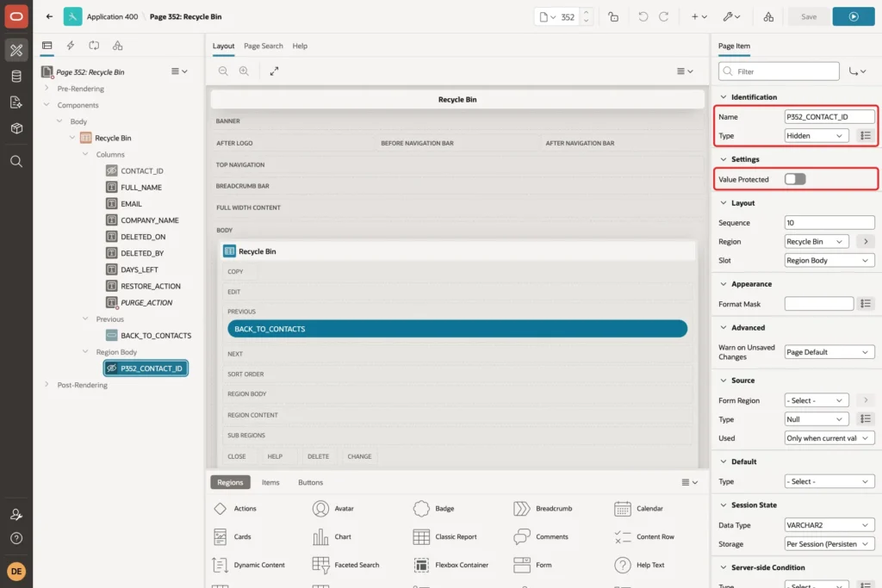Open the item Type Hidden dropdown
Image resolution: width=882 pixels, height=588 pixels.
pos(817,135)
